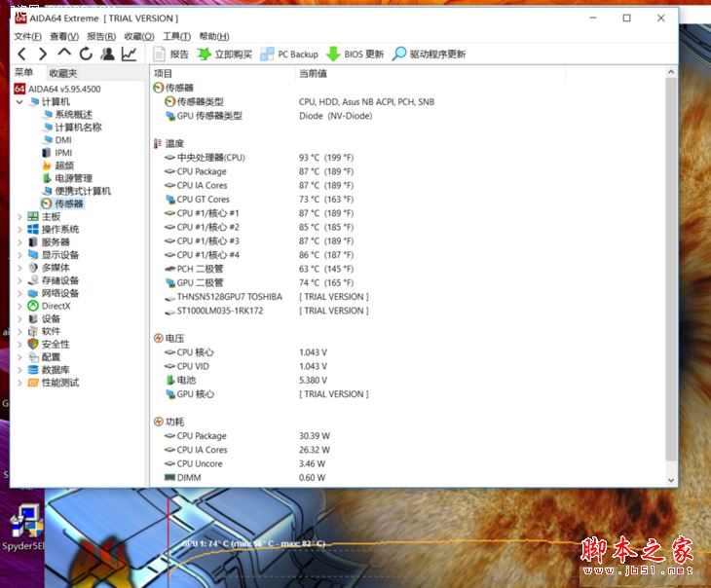Switch to the 收藏夹 tab

pyautogui.click(x=63, y=73)
